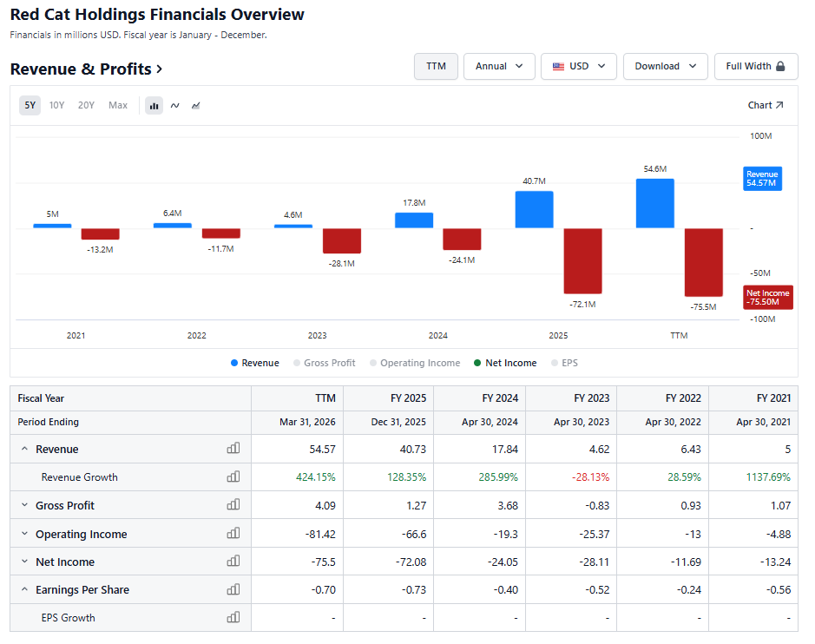Click the Revenue 54.57M chart label
This screenshot has width=815, height=644.
coord(762,179)
